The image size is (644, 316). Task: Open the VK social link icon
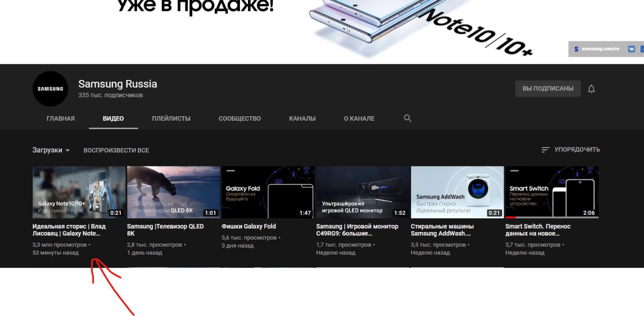[x=631, y=49]
